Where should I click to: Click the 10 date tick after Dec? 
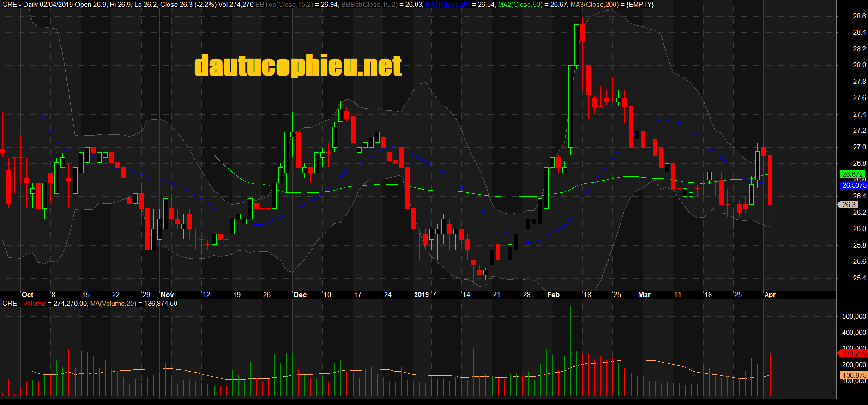click(x=327, y=295)
